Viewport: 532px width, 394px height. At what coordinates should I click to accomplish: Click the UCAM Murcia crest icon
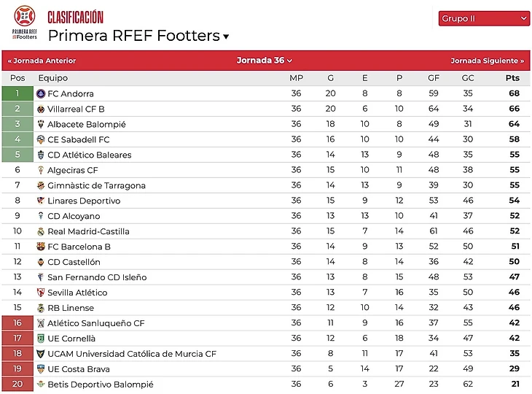41,354
